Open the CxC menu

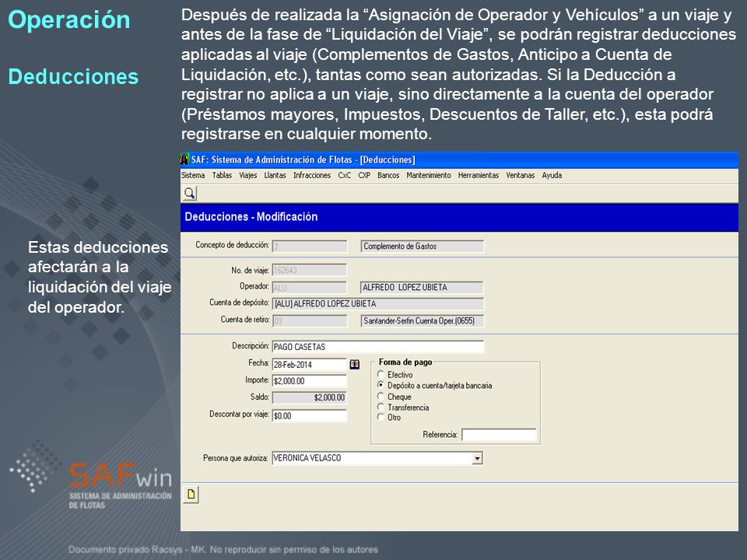pyautogui.click(x=345, y=175)
